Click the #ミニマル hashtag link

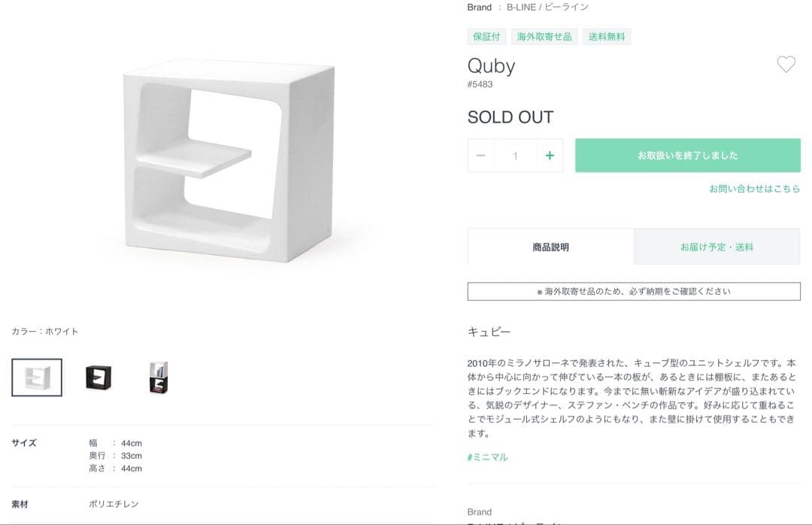pyautogui.click(x=486, y=457)
